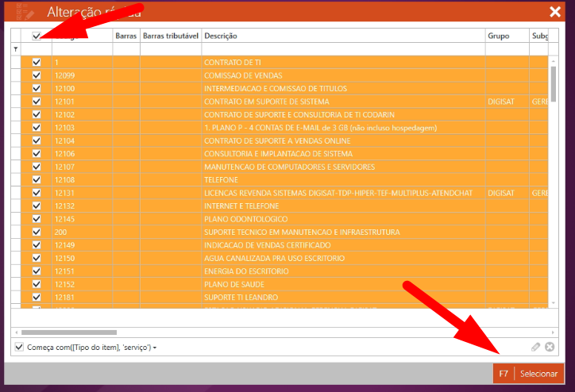
Task: Uncheck the row for COMISSAO DE VENDAS
Action: click(36, 75)
